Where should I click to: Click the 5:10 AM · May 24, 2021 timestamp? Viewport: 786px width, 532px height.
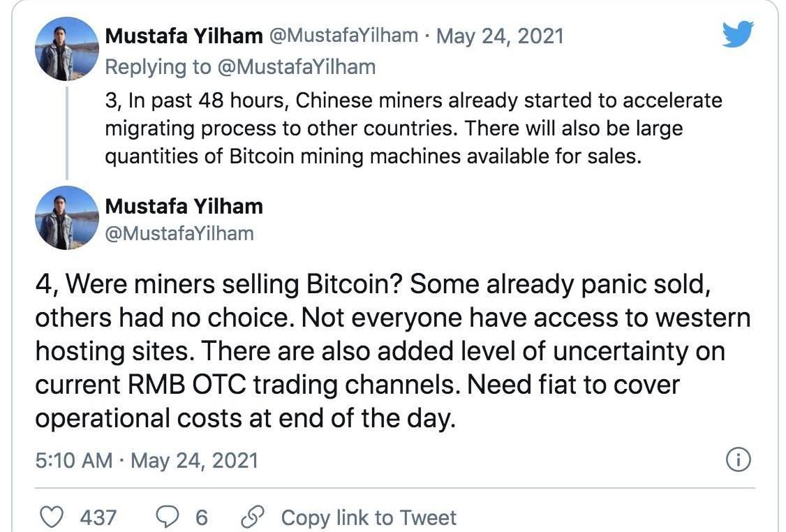tap(147, 460)
